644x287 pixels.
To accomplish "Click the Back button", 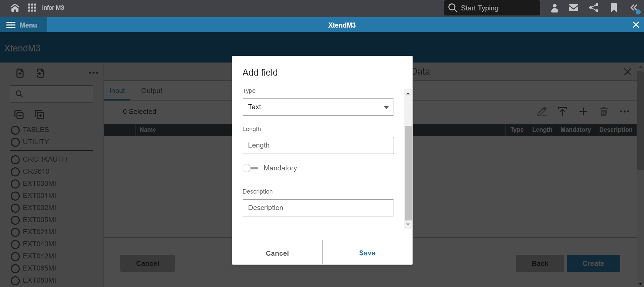I will coord(540,263).
